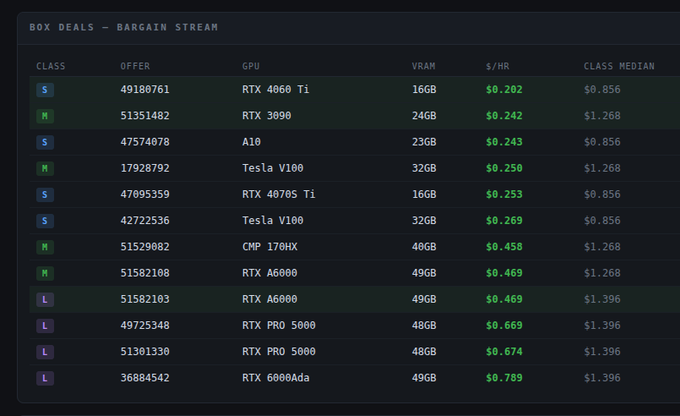Select offer ID 51351482

point(145,116)
